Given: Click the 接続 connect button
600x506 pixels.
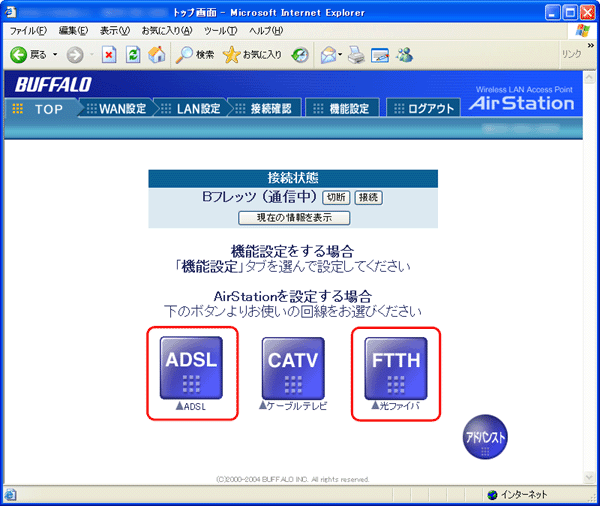Looking at the screenshot, I should tap(368, 198).
